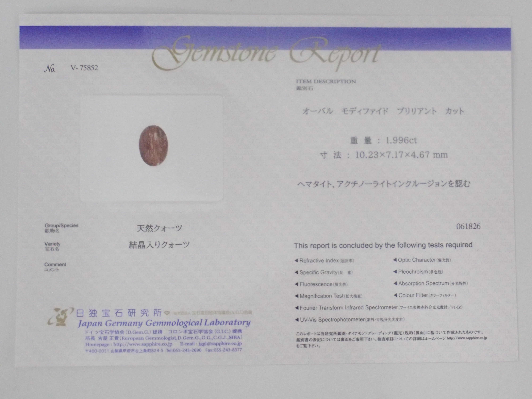Select 'This report is concluded by the following tests required'
532x399 pixels.
[x=383, y=245]
